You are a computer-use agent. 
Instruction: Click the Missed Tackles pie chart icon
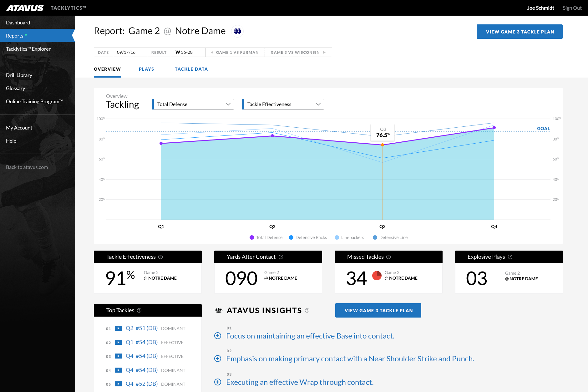(x=377, y=276)
